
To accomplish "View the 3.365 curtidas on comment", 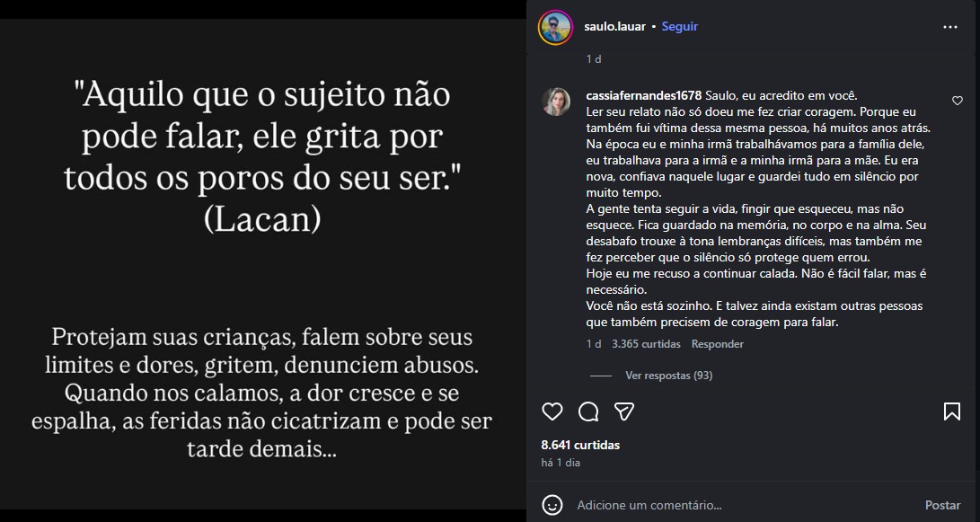I will tap(646, 344).
